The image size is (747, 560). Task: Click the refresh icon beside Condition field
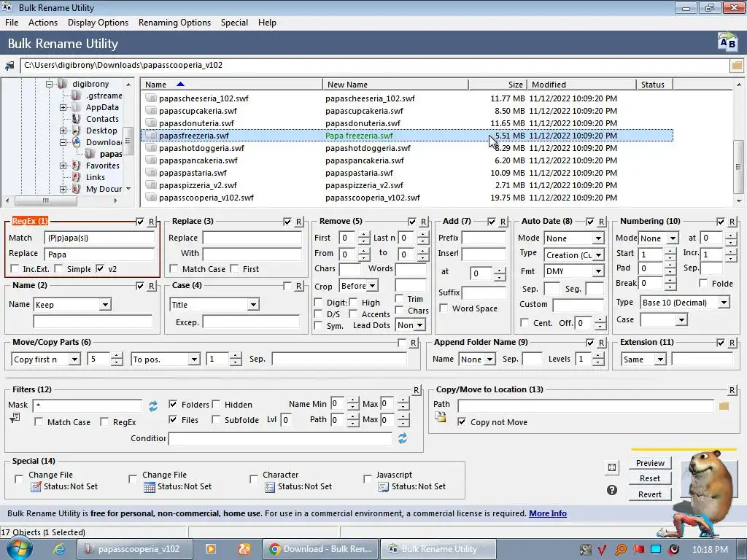tap(403, 438)
